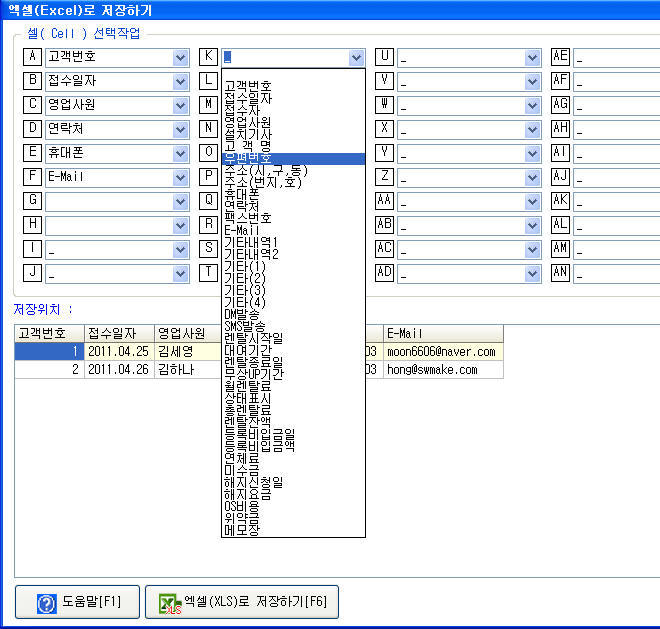
Task: Open column J dropdown arrow
Action: pos(181,274)
